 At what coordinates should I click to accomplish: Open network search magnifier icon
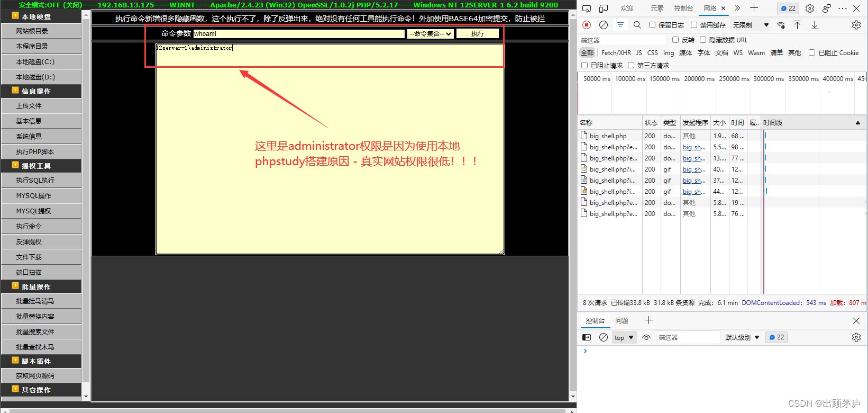pyautogui.click(x=637, y=25)
